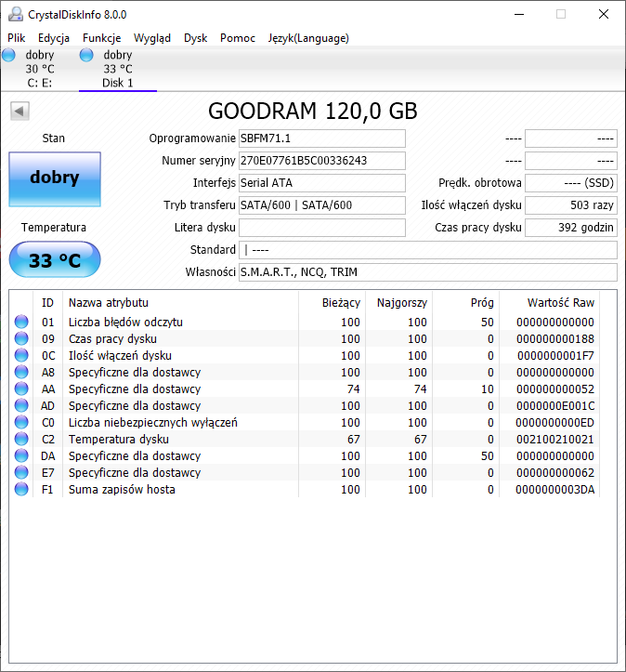Viewport: 626px width, 672px height.
Task: Click the ID column header
Action: point(47,303)
